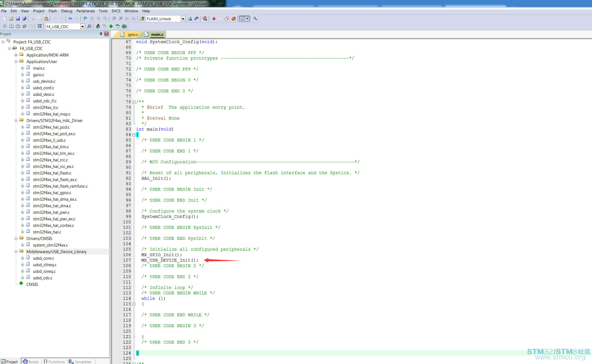592x364 pixels.
Task: Open the Pack Installer icon
Action: tap(124, 26)
